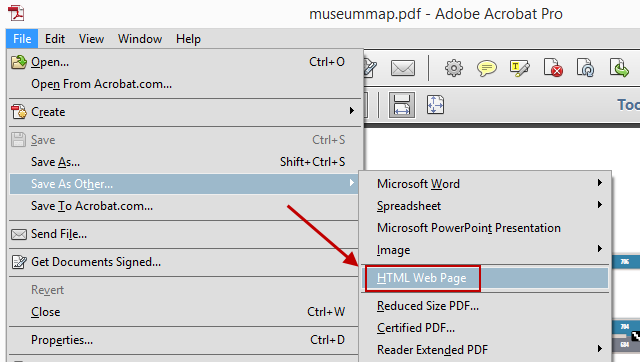Select the highlight text tool icon

click(520, 68)
